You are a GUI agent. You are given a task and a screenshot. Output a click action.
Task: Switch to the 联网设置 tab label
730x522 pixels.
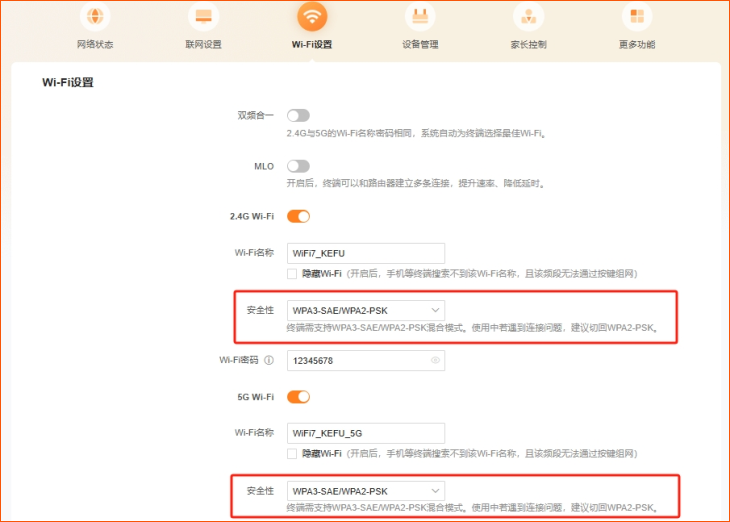(x=203, y=44)
